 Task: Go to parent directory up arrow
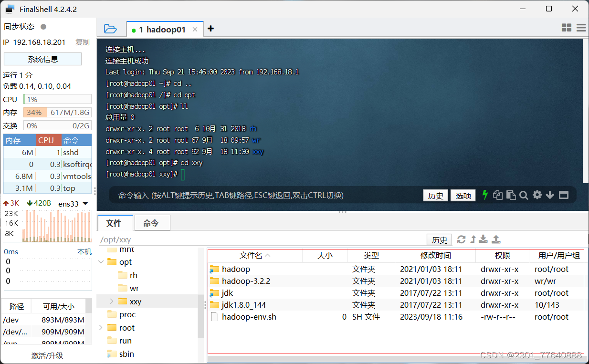coord(473,239)
